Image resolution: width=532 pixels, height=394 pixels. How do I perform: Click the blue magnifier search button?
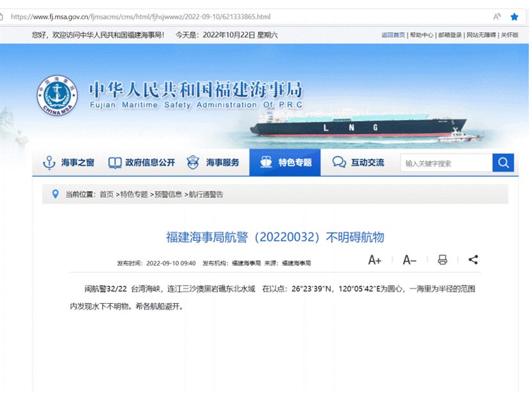(503, 163)
